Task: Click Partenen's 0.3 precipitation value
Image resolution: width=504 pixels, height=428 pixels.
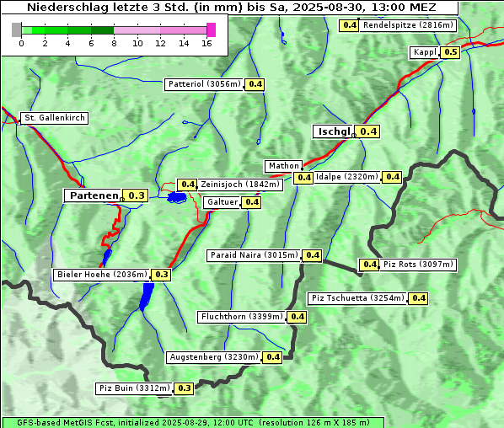Action: tap(136, 195)
